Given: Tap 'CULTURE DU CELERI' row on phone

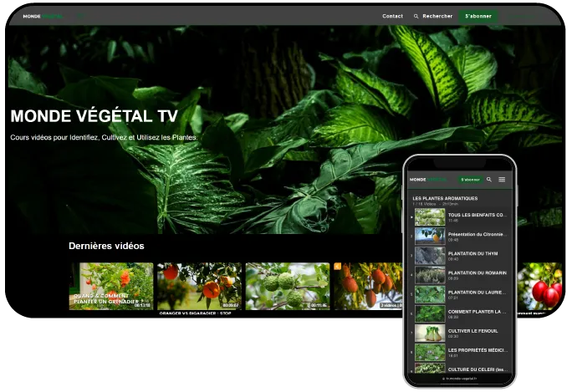Looking at the screenshot, I should 461,369.
